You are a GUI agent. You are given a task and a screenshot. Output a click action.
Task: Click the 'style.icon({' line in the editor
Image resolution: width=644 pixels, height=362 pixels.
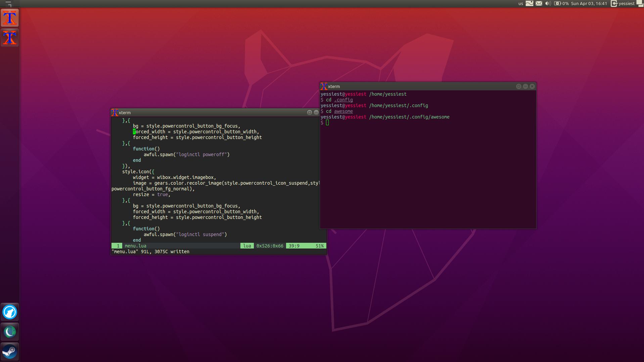138,172
